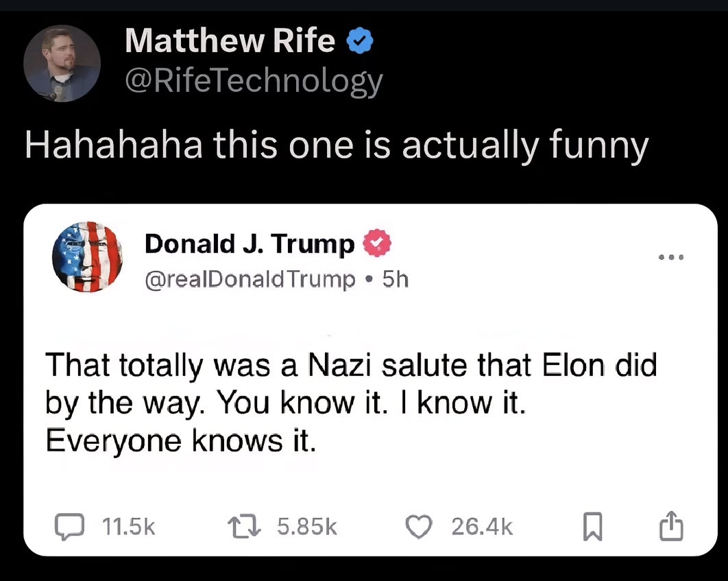Click the 26.4k likes count
728x581 pixels.
coord(482,527)
